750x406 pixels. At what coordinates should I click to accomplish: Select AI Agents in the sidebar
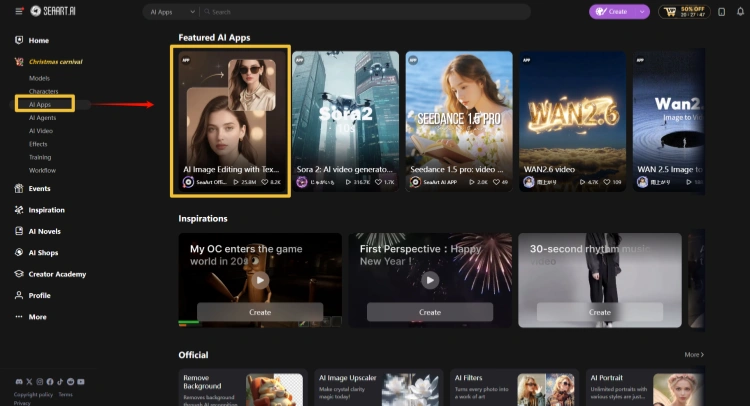(42, 117)
